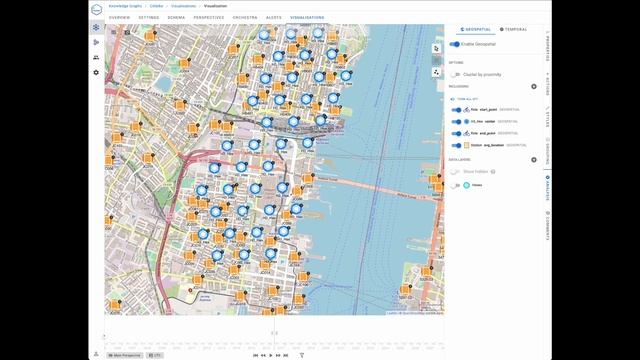Screen dimensions: 640x360
Task: Open the Alerts tab
Action: 273,18
